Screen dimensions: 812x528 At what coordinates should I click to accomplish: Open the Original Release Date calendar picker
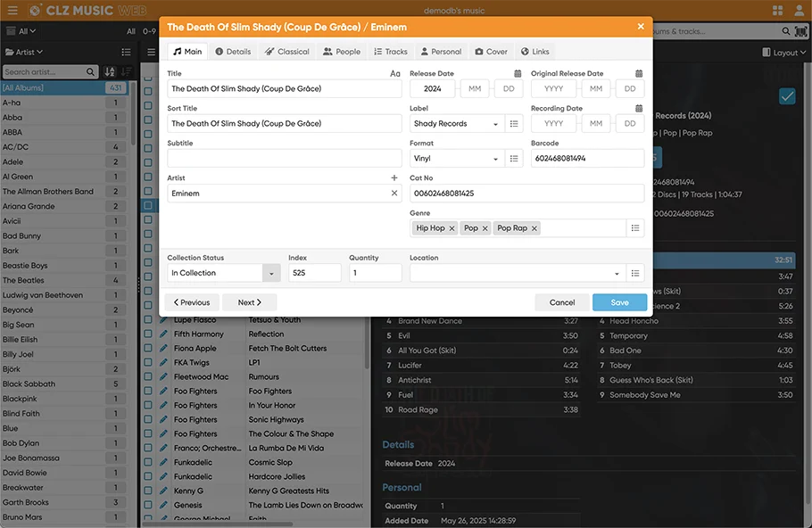tap(639, 73)
